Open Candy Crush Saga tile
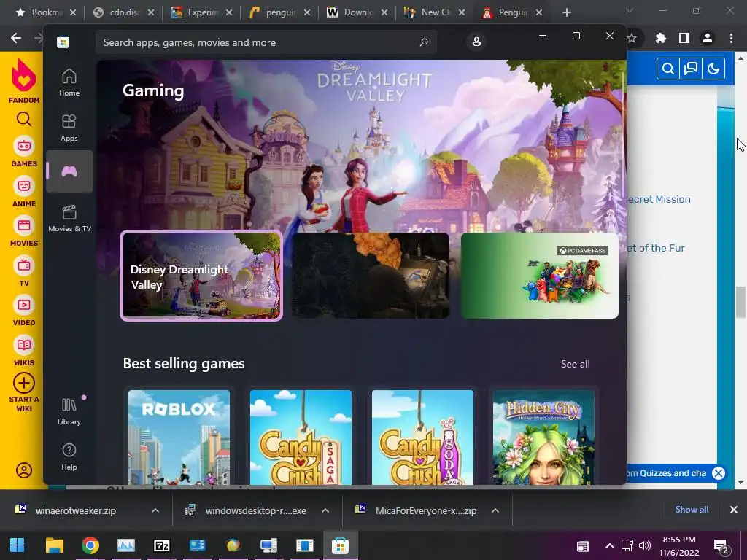Viewport: 747px width, 560px height. pyautogui.click(x=301, y=437)
